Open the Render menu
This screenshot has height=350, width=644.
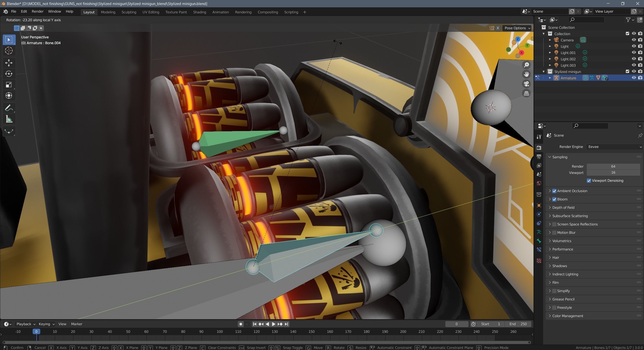37,11
